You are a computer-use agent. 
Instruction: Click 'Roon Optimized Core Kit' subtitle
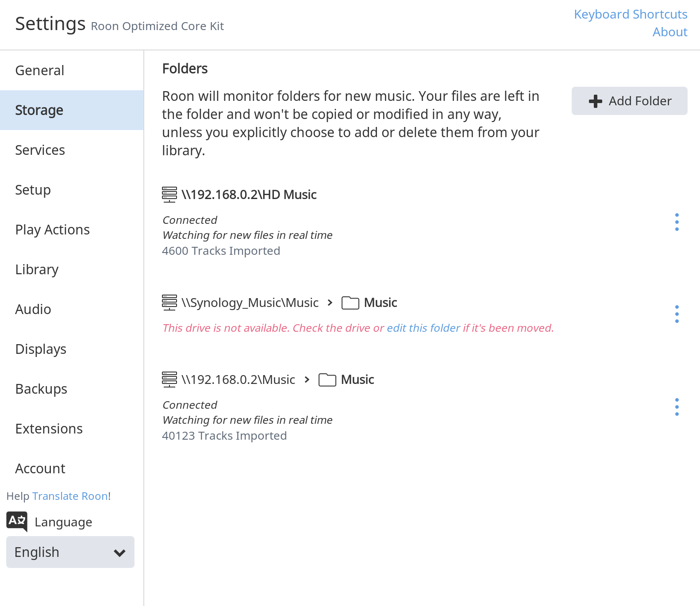[158, 26]
